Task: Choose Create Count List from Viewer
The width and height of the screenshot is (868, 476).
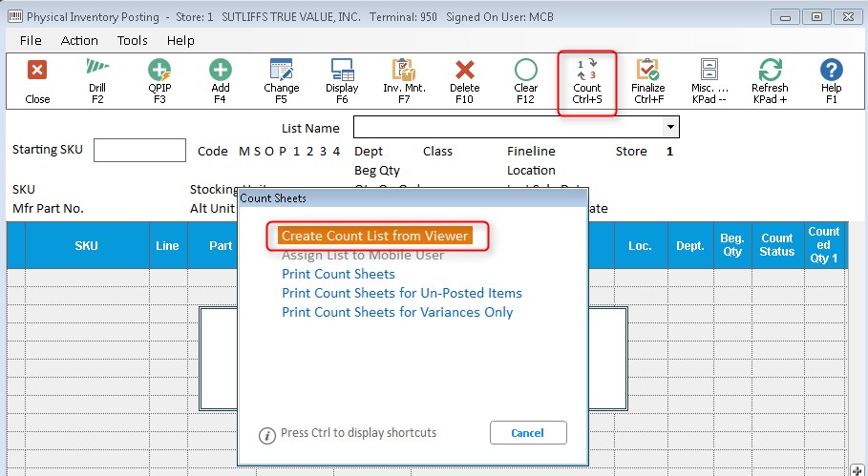Action: click(x=374, y=236)
